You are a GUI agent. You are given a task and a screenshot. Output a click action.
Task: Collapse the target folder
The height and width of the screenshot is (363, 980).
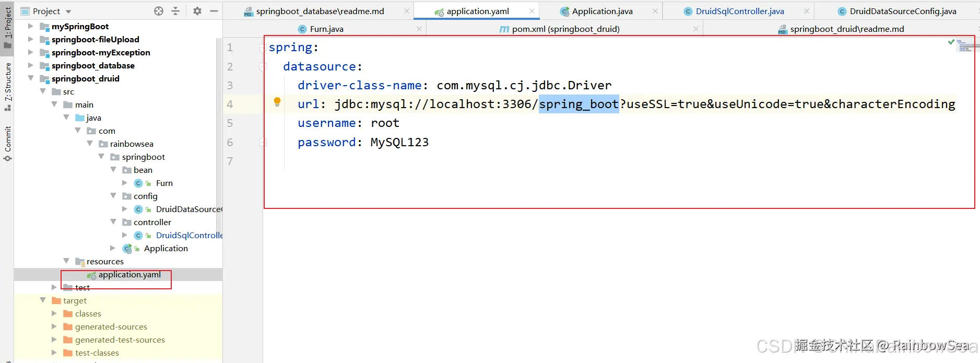[x=43, y=300]
